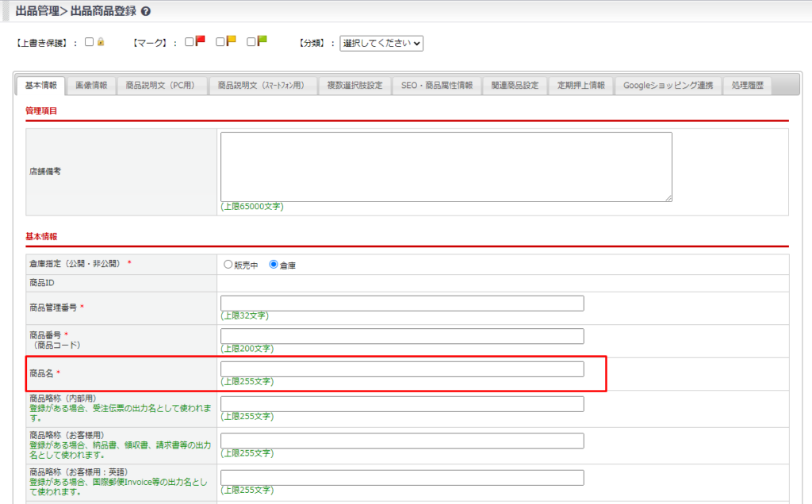The image size is (812, 504).
Task: Click the 商品ID row label
Action: [42, 283]
